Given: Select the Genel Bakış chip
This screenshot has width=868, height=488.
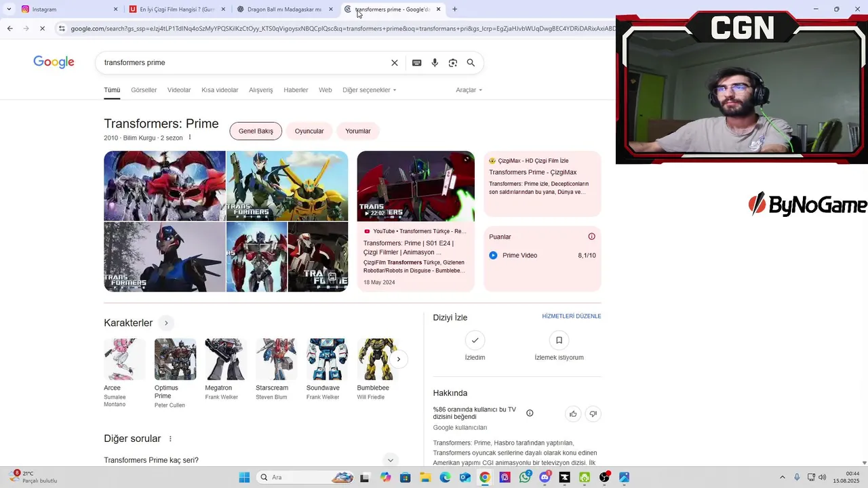Looking at the screenshot, I should tap(256, 131).
